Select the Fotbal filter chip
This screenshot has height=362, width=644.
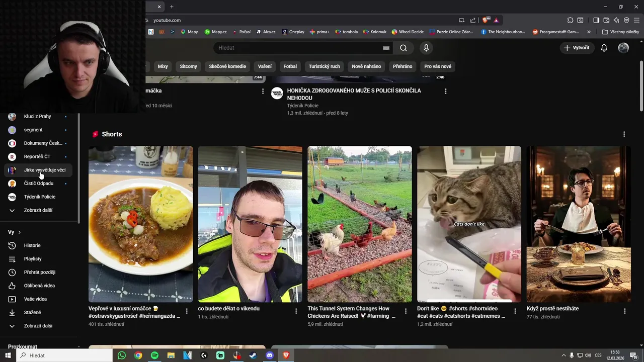[x=290, y=66]
